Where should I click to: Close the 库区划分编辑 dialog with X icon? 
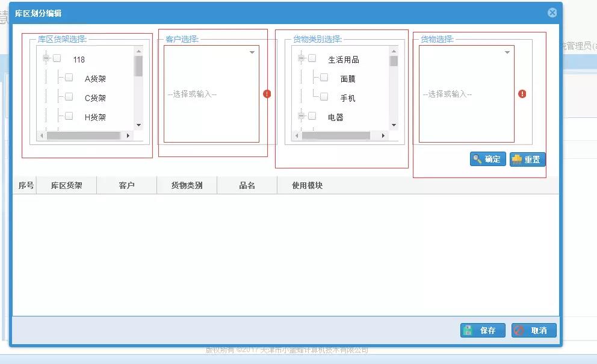(x=552, y=13)
